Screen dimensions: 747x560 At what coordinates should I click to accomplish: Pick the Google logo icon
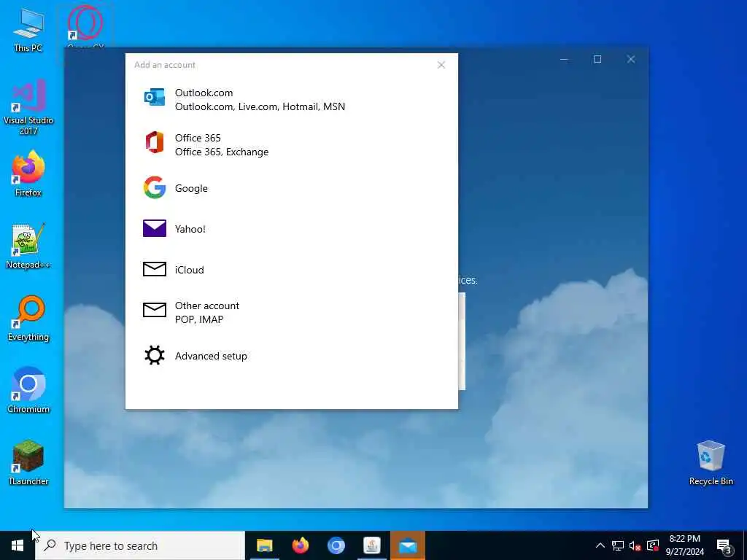pyautogui.click(x=155, y=187)
